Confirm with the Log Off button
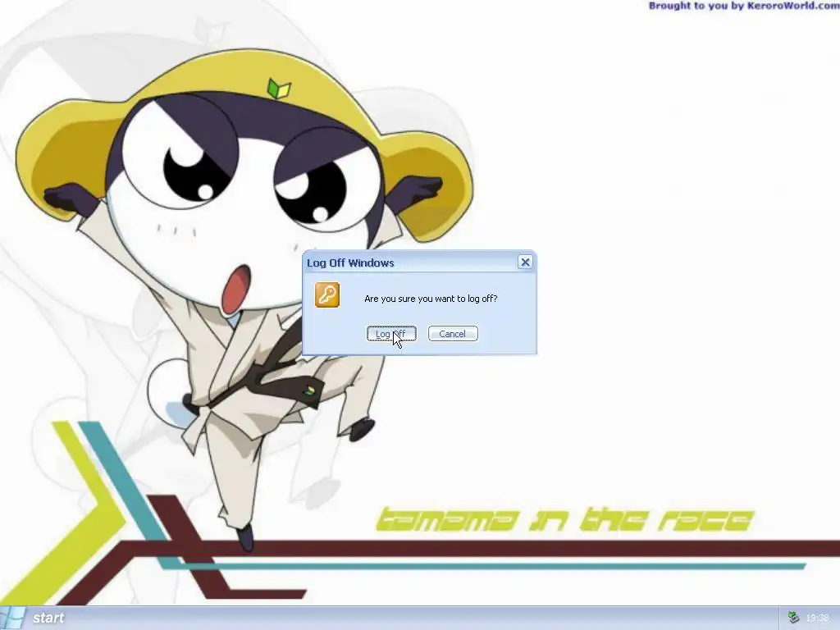840x630 pixels. 391,334
